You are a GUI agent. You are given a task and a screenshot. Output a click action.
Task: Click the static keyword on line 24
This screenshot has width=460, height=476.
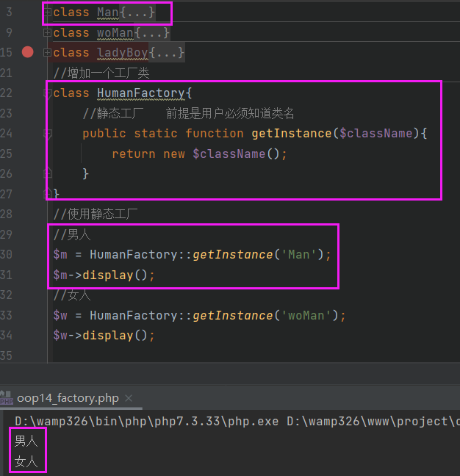point(156,134)
